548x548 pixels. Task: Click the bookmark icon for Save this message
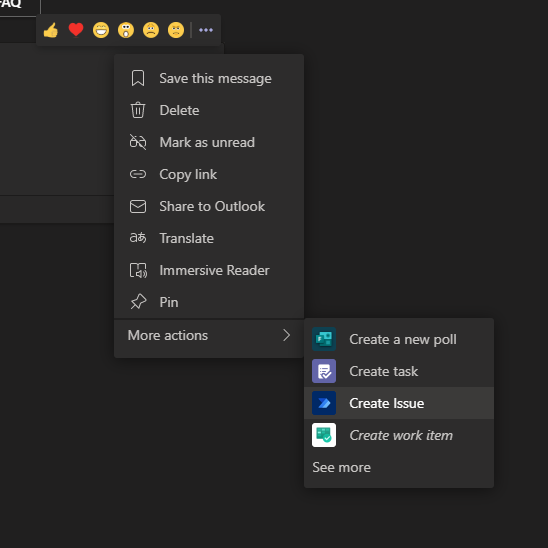coord(138,78)
